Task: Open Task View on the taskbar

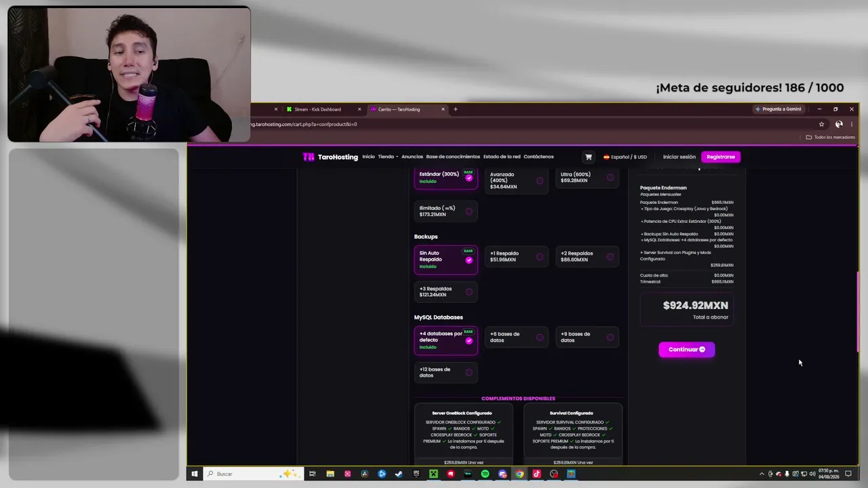Action: point(312,474)
